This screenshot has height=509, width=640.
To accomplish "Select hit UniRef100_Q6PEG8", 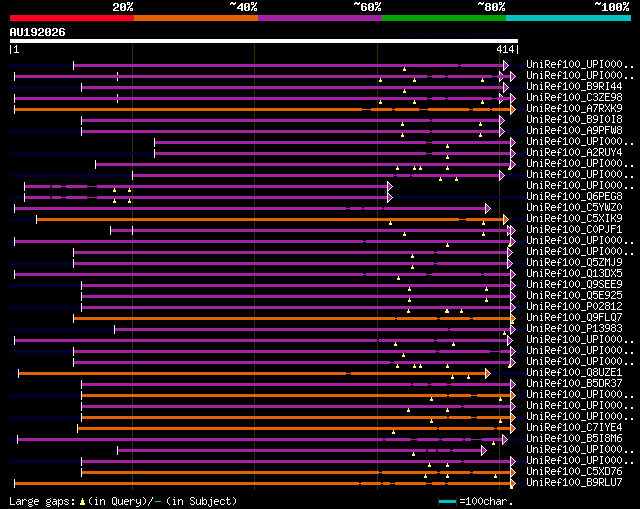I will tap(574, 196).
